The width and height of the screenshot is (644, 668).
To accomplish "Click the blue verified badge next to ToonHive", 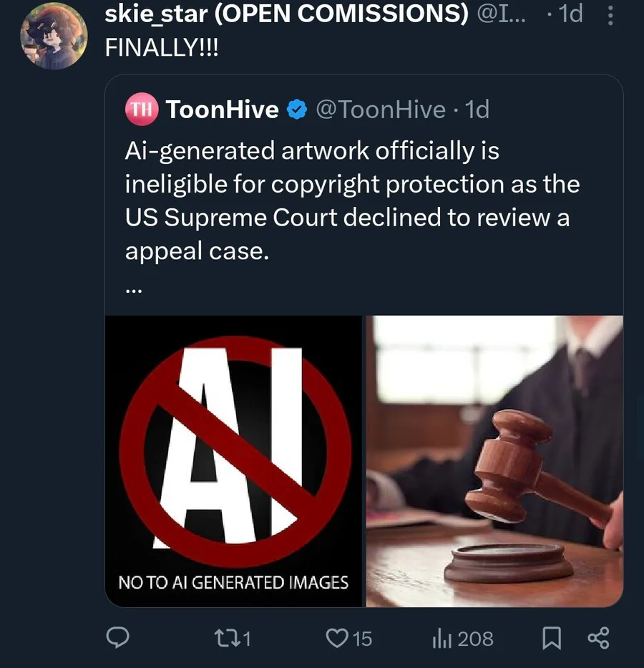I will tap(297, 110).
